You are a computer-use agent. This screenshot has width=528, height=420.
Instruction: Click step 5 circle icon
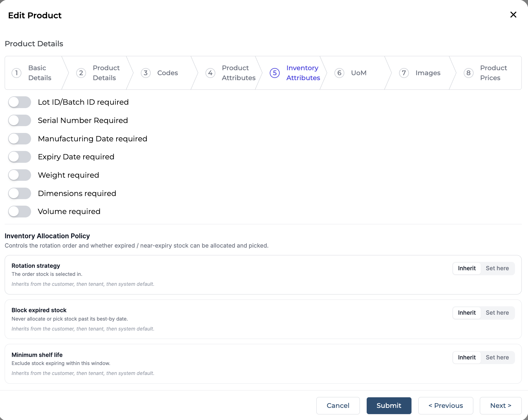point(275,73)
